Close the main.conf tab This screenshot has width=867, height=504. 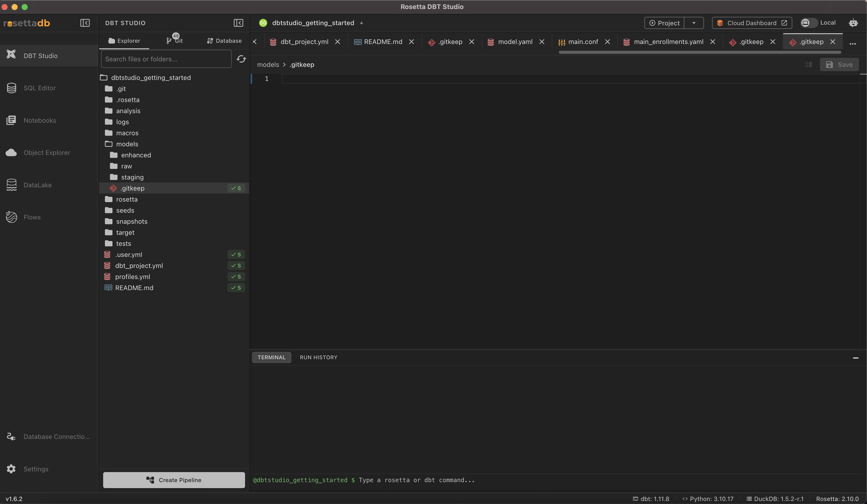(x=608, y=42)
